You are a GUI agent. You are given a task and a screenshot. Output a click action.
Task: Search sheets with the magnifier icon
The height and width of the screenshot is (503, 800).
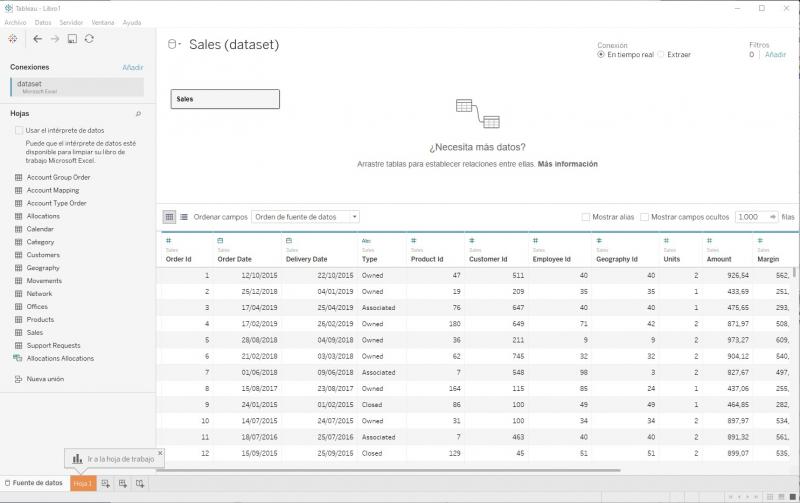point(138,114)
